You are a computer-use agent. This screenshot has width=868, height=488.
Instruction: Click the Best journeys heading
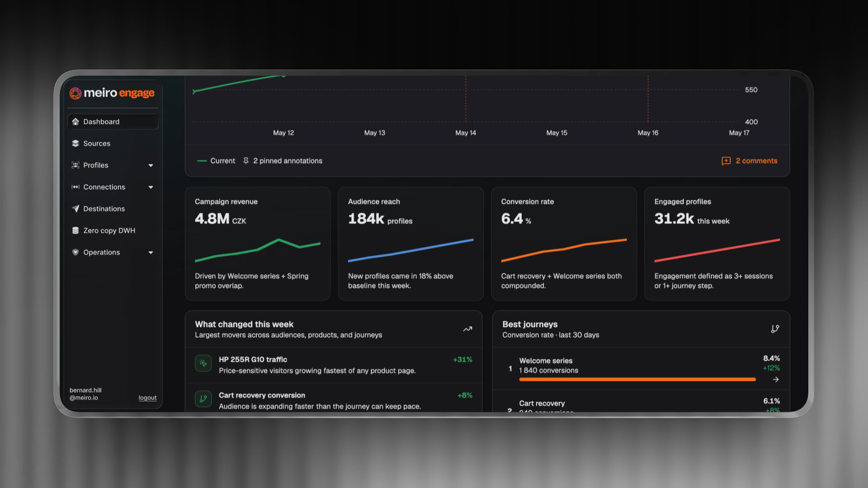pos(530,324)
